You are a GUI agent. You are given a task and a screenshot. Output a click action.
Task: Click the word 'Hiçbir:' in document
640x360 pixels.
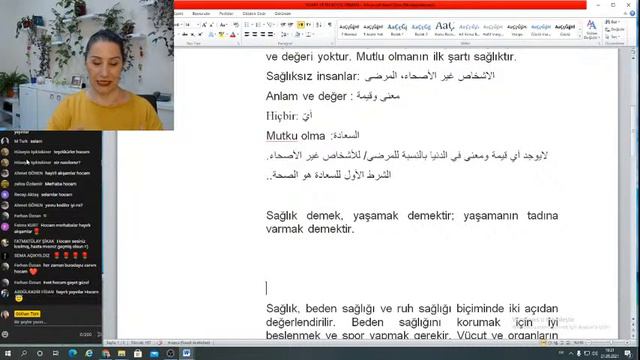[282, 116]
